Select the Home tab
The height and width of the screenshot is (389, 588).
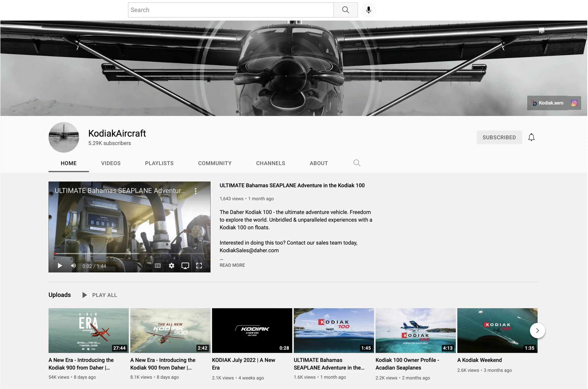pyautogui.click(x=69, y=163)
